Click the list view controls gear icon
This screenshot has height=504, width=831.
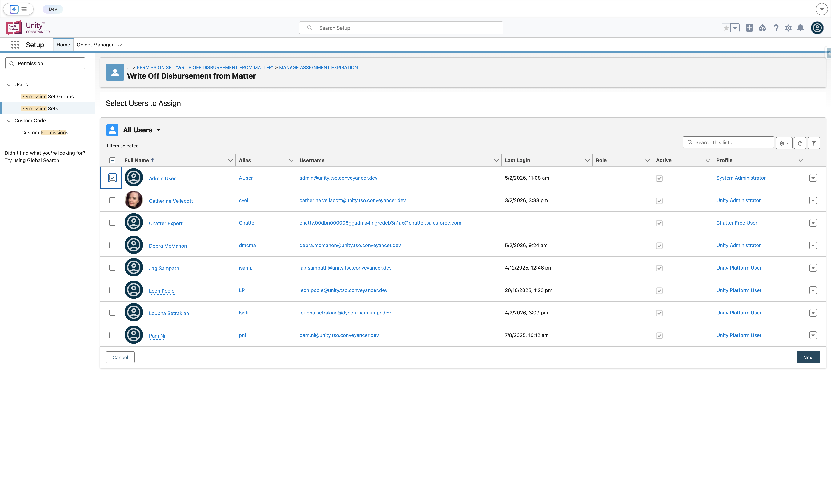(784, 143)
